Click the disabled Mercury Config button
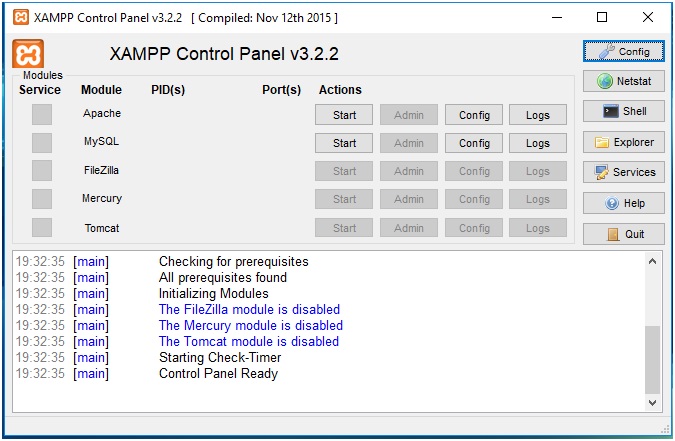Viewport: 675px width, 441px height. 474,199
